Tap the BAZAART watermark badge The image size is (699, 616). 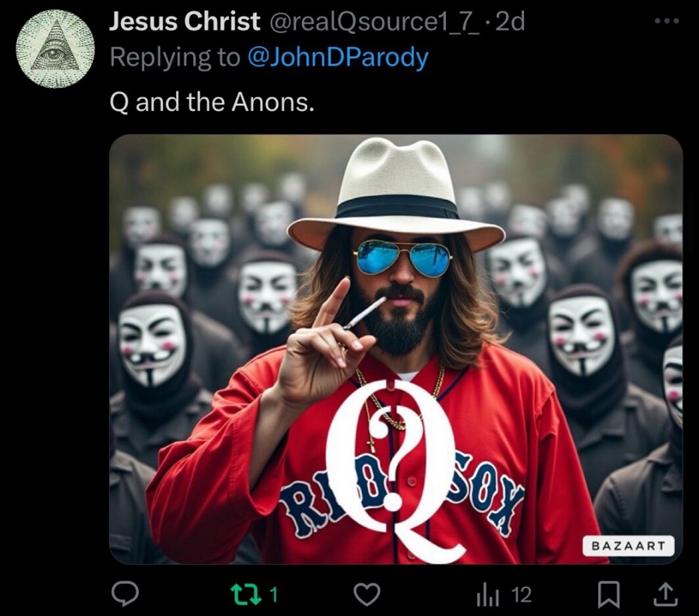(628, 545)
